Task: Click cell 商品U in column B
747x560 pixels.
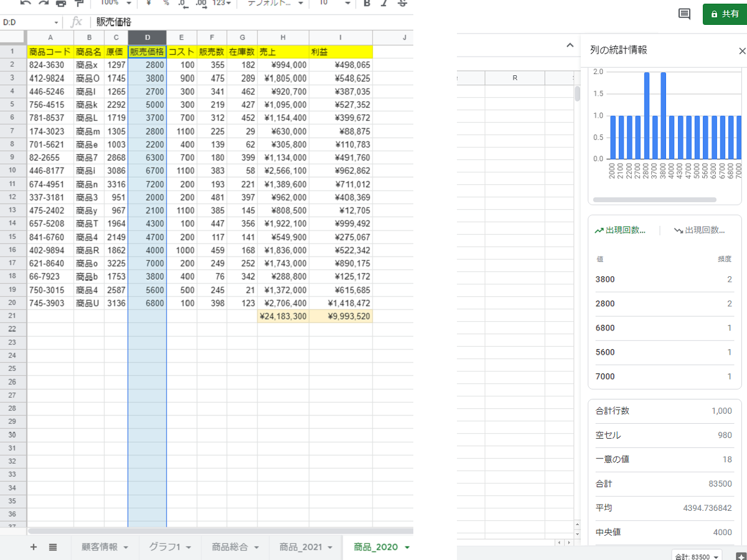Action: 89,303
